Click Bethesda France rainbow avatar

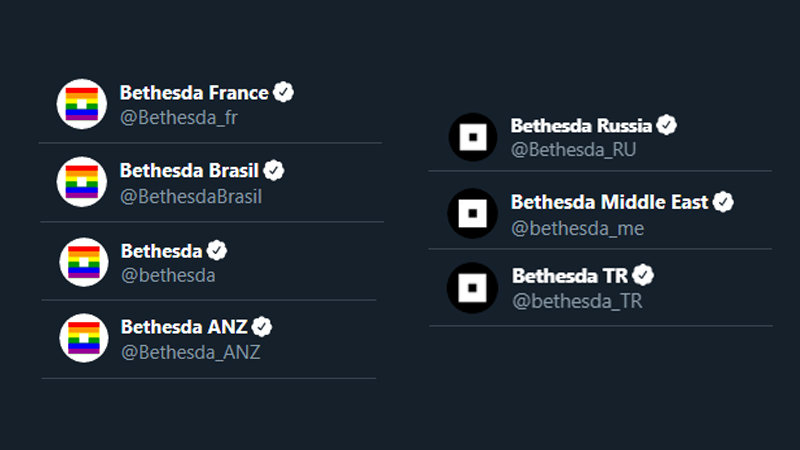point(82,104)
